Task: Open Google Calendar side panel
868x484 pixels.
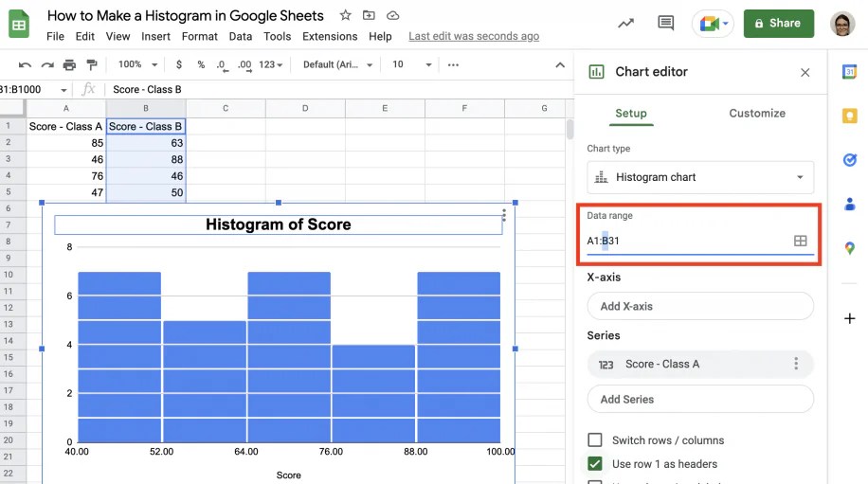Action: [849, 72]
